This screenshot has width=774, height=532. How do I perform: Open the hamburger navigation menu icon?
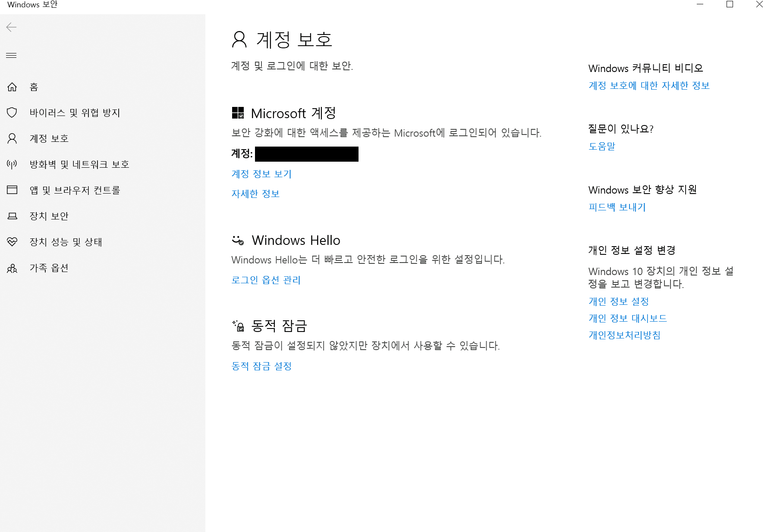[x=11, y=55]
